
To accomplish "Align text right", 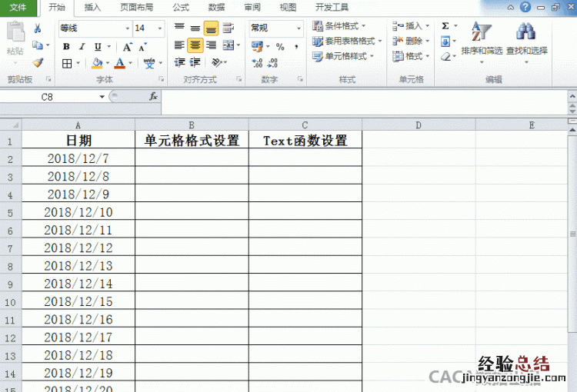I will (x=212, y=45).
